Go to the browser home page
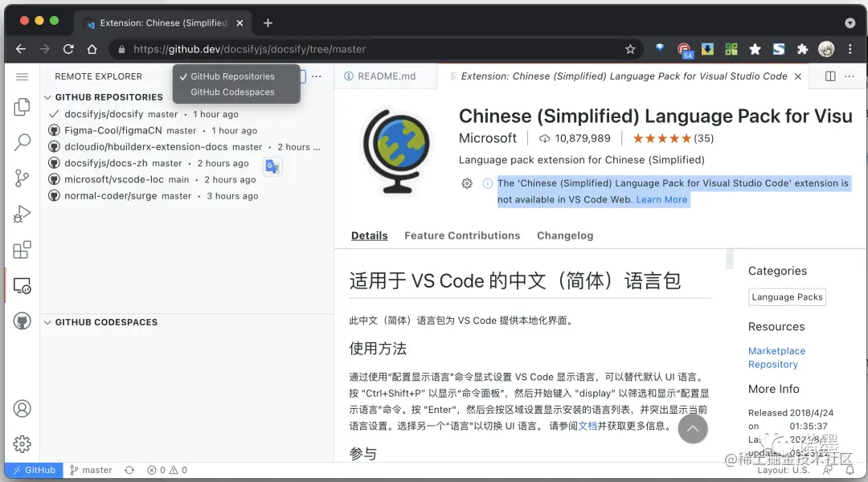Viewport: 868px width, 482px height. [92, 49]
